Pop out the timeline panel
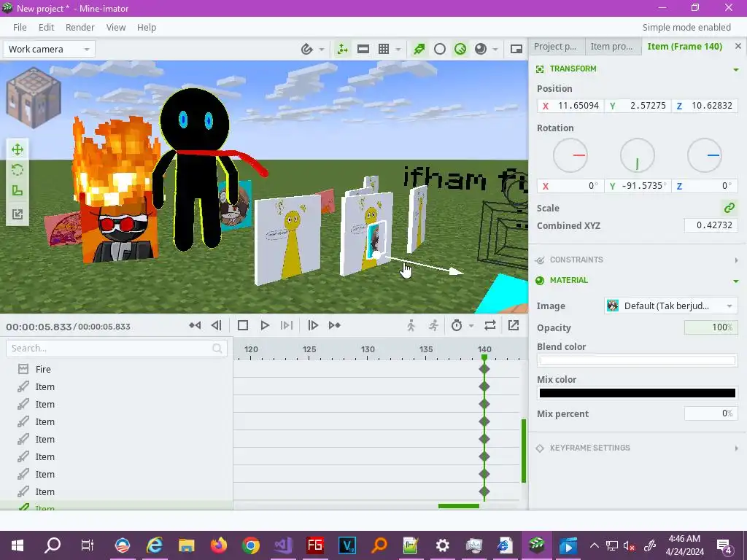Image resolution: width=747 pixels, height=560 pixels. (x=514, y=325)
